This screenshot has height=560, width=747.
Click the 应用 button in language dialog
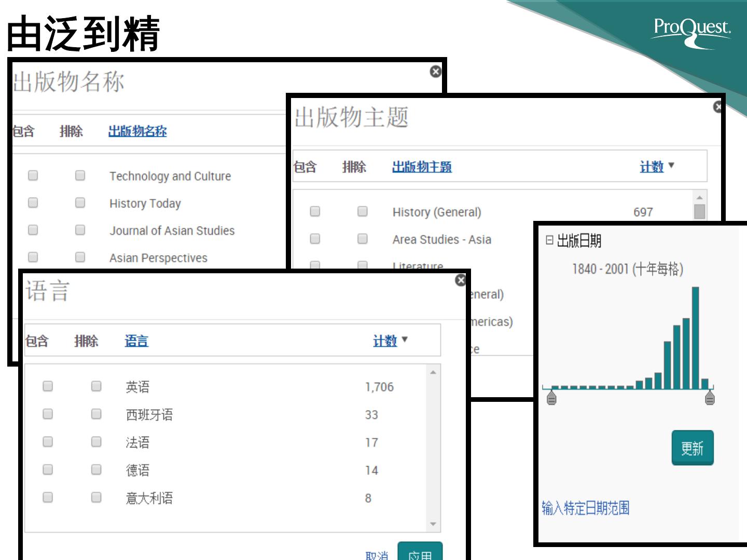(x=420, y=554)
